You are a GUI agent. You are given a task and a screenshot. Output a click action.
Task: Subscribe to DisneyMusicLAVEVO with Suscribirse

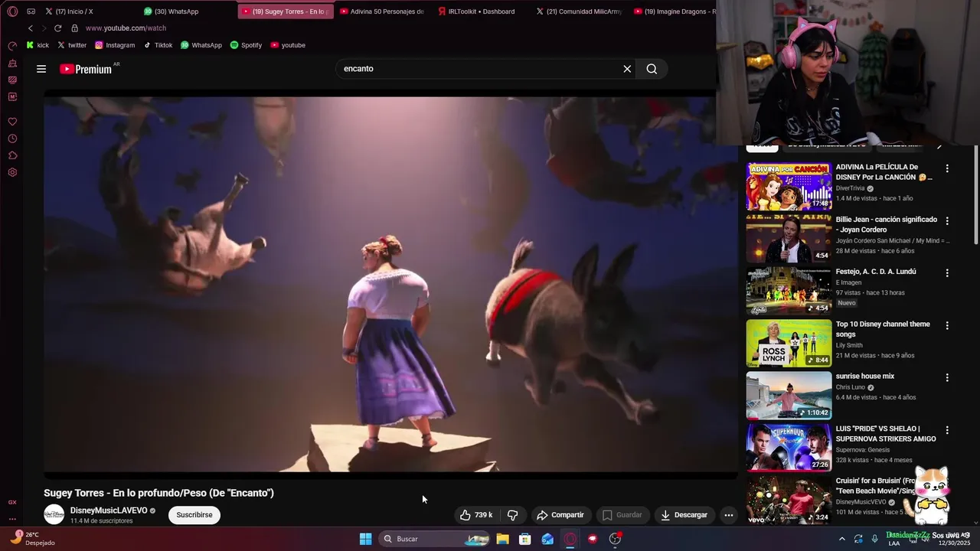194,515
